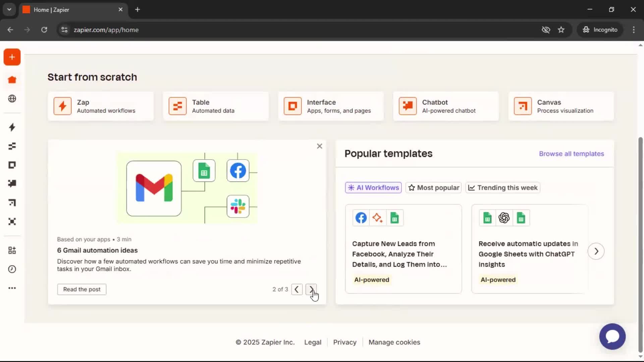Open Chrome's three-dot menu
The height and width of the screenshot is (362, 644).
(x=634, y=30)
